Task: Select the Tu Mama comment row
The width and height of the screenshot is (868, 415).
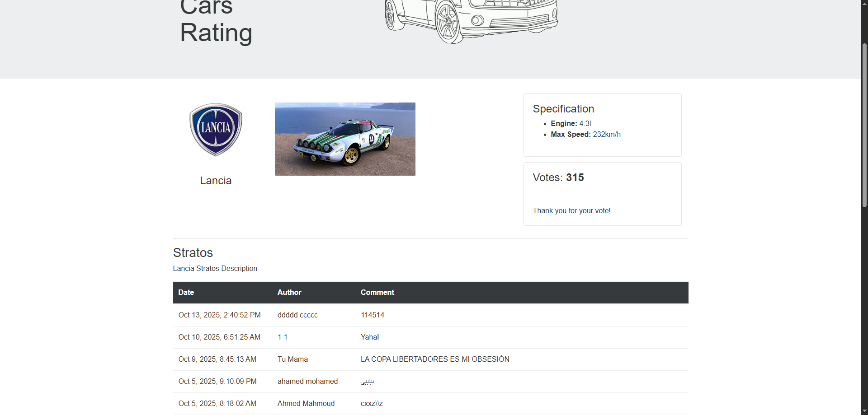Action: [430, 359]
